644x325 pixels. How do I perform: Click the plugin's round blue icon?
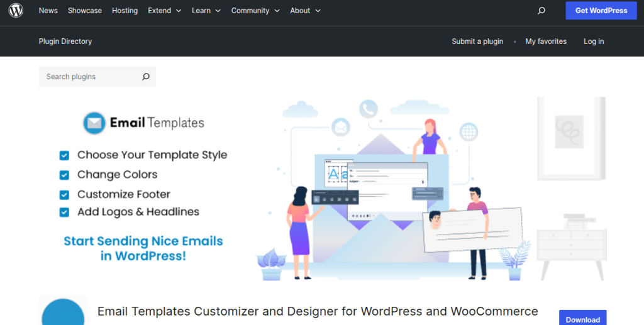coord(63,311)
